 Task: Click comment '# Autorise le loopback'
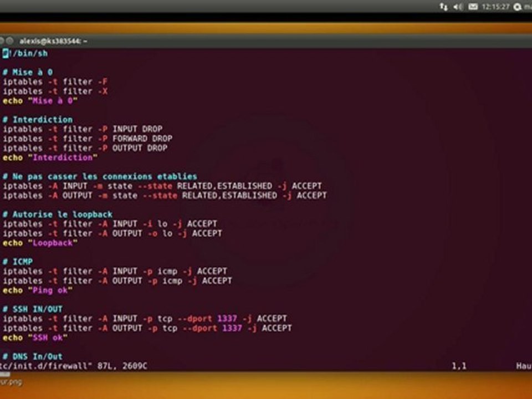[58, 214]
